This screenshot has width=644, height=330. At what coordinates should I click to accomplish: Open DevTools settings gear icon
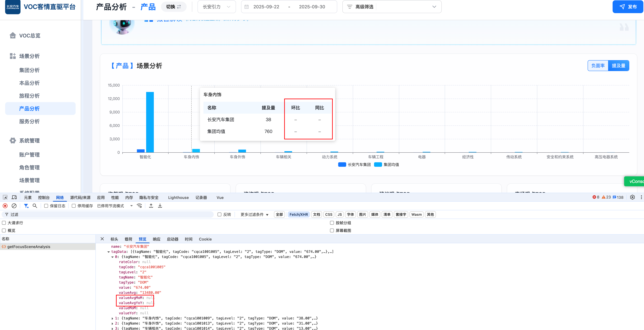[x=632, y=197]
